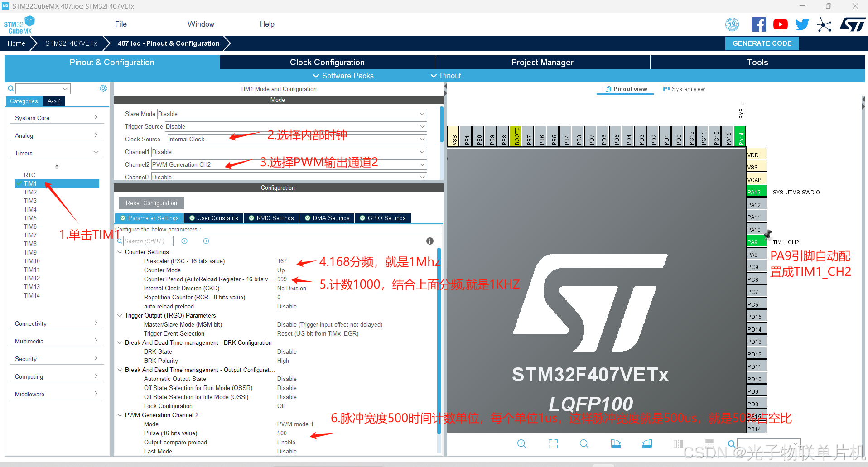Click the parameter search field
868x467 pixels.
tap(148, 241)
